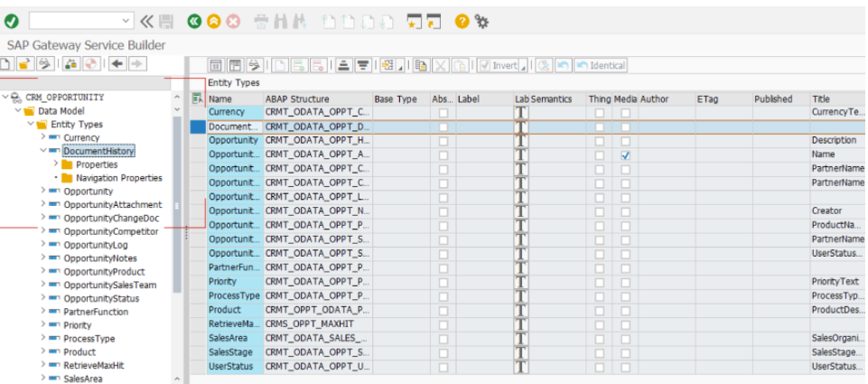This screenshot has width=868, height=384.
Task: Select OpportunitySalesTeam in the tree
Action: (109, 285)
